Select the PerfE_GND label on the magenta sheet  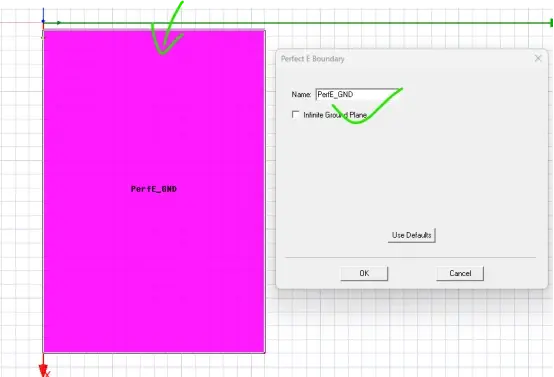tap(154, 189)
